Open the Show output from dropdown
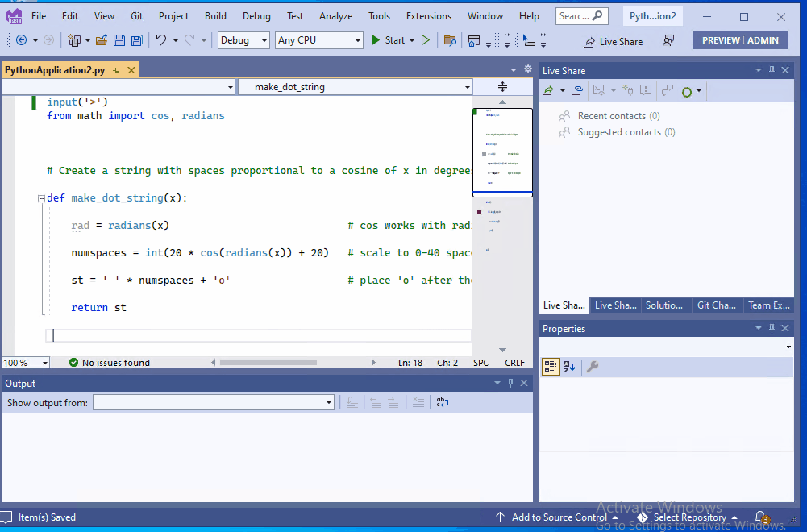This screenshot has height=532, width=807. coord(213,402)
